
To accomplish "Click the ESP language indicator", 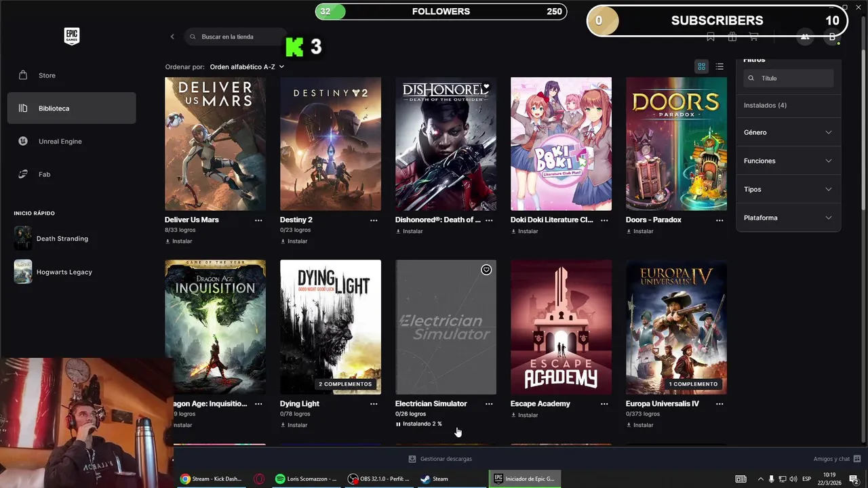I will coord(807,479).
